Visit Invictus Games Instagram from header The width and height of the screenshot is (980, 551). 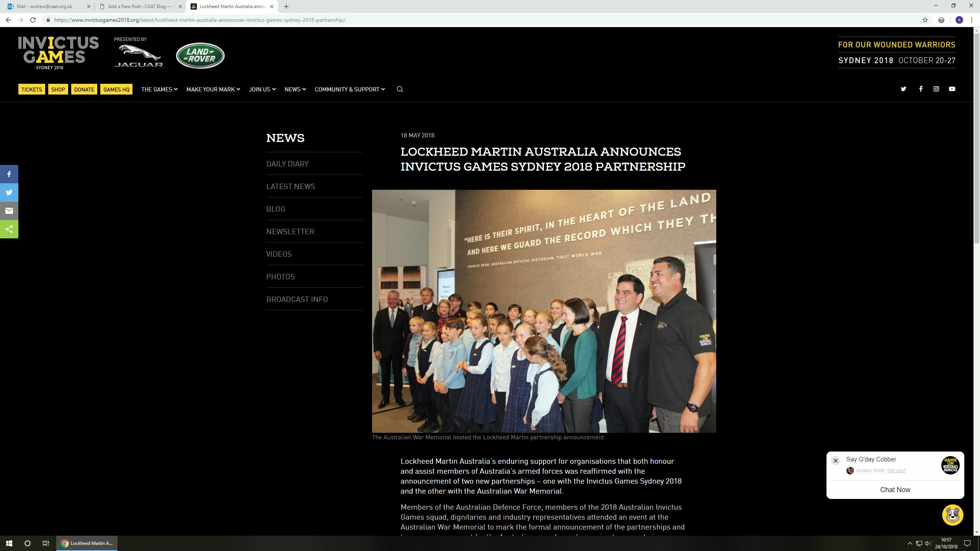[936, 89]
